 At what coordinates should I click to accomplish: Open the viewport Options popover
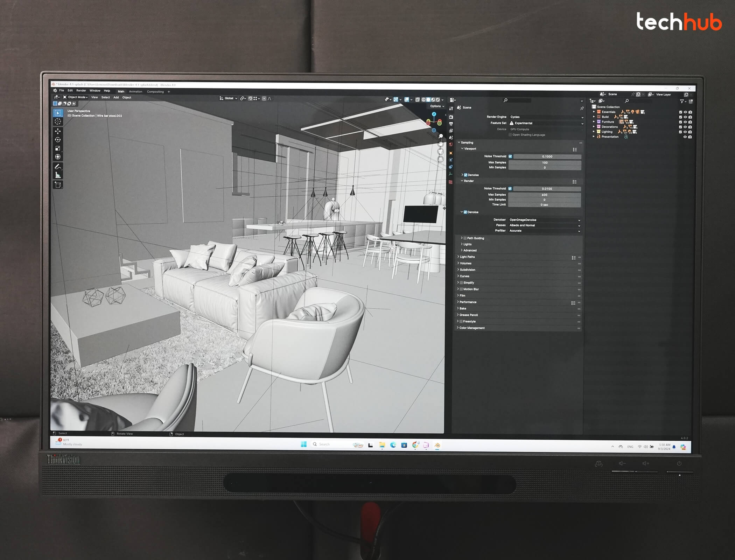click(x=437, y=106)
